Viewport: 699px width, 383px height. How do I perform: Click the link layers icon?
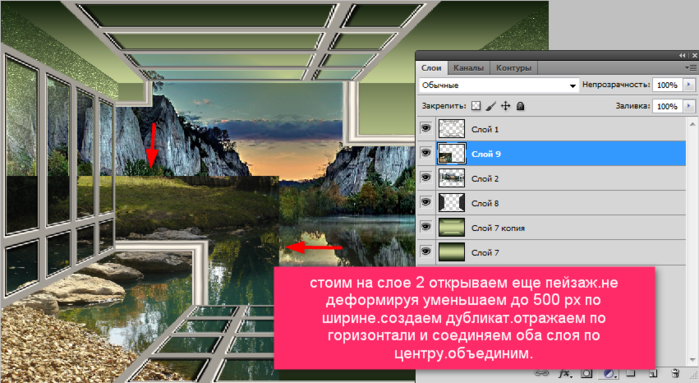click(x=541, y=374)
